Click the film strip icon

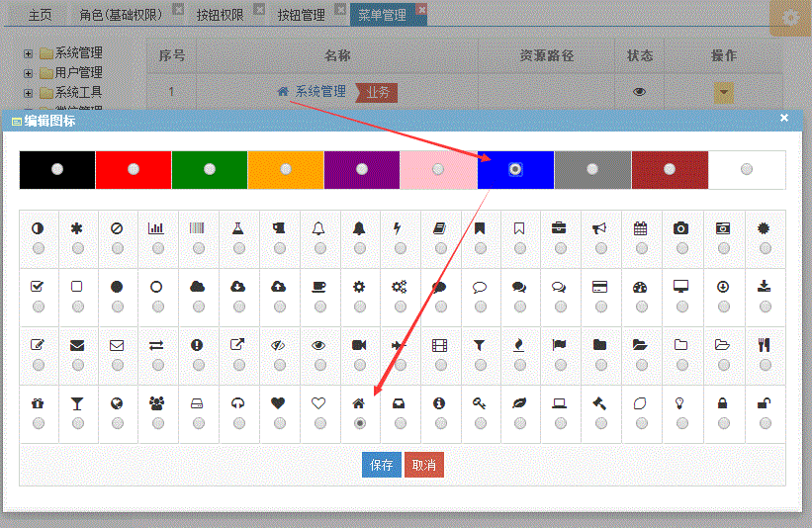click(x=440, y=345)
